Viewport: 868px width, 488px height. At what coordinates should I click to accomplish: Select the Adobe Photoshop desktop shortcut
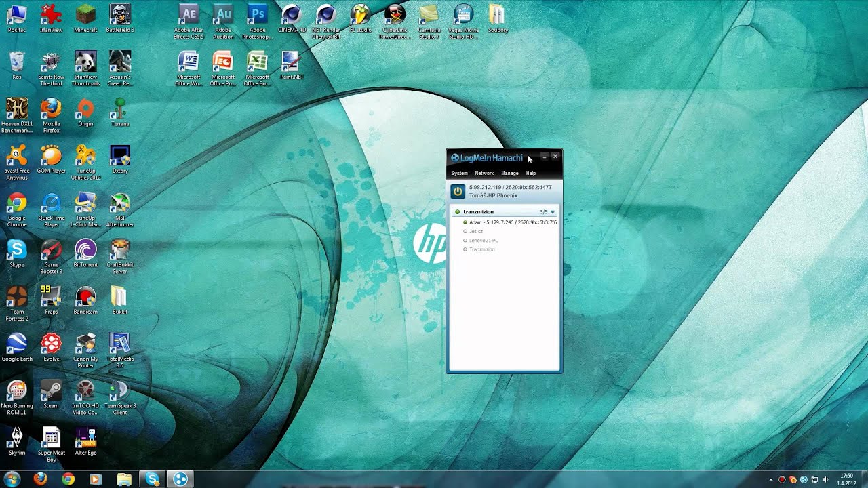(257, 22)
